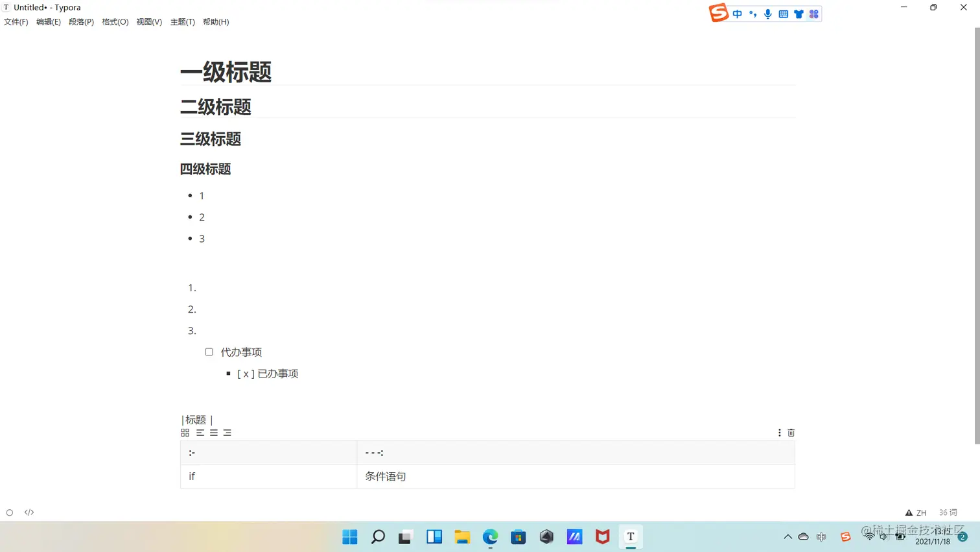Click the empty numbered item 1.
980x552 pixels.
192,287
